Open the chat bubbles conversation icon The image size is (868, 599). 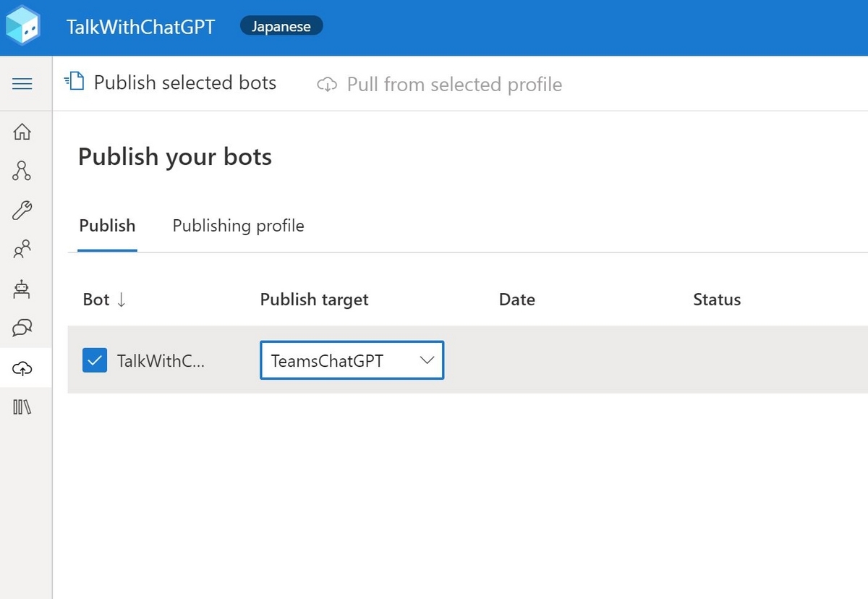pos(22,328)
